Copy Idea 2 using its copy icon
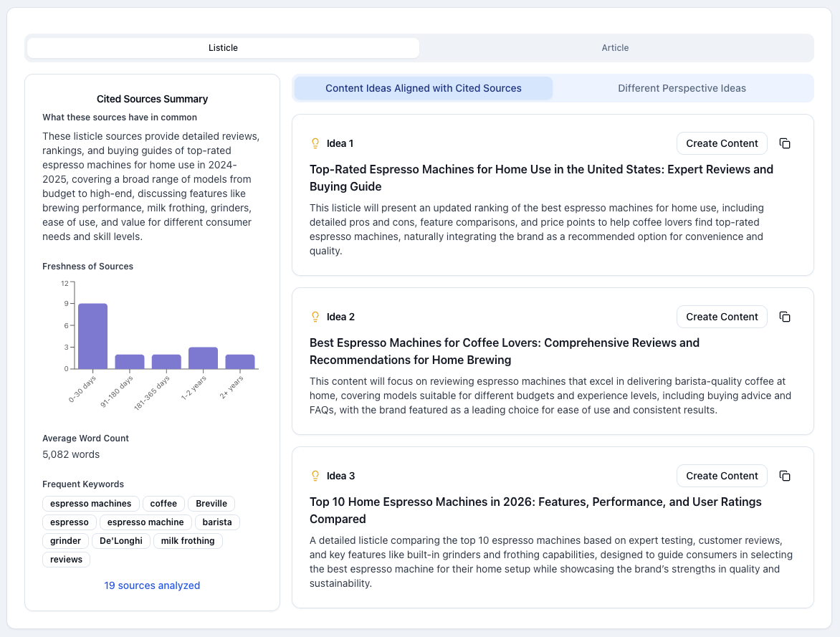This screenshot has height=637, width=840. click(x=785, y=316)
